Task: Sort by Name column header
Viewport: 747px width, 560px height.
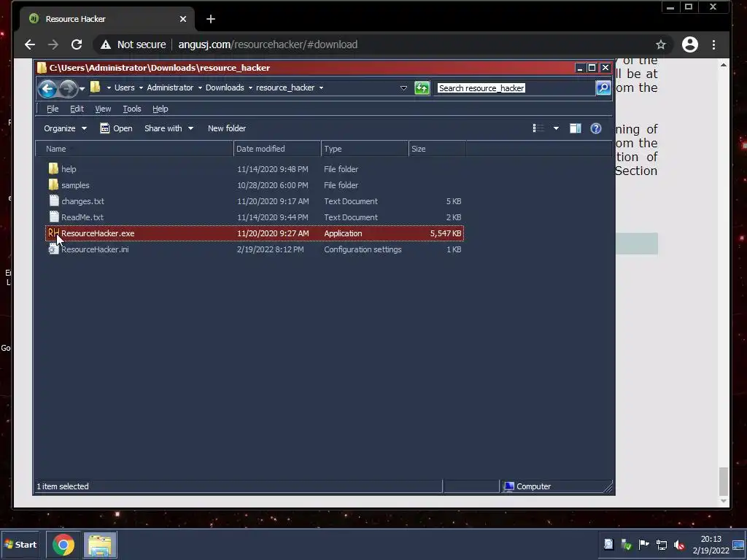Action: 134,149
